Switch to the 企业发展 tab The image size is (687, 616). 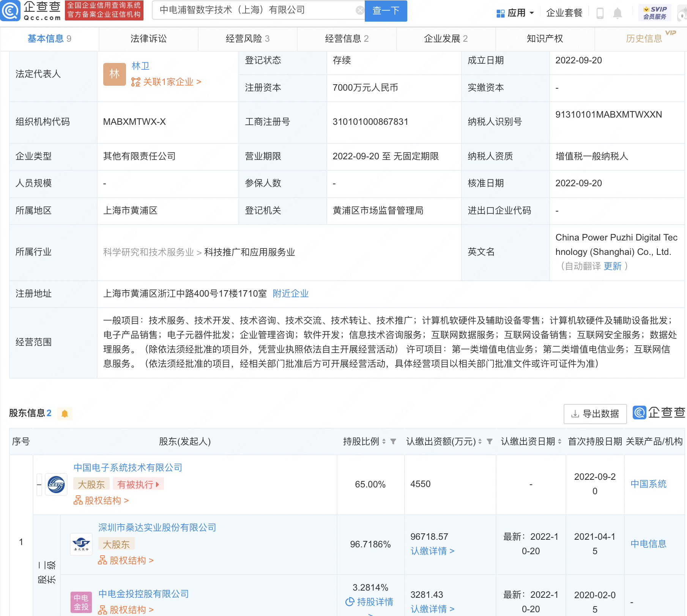[x=446, y=39]
